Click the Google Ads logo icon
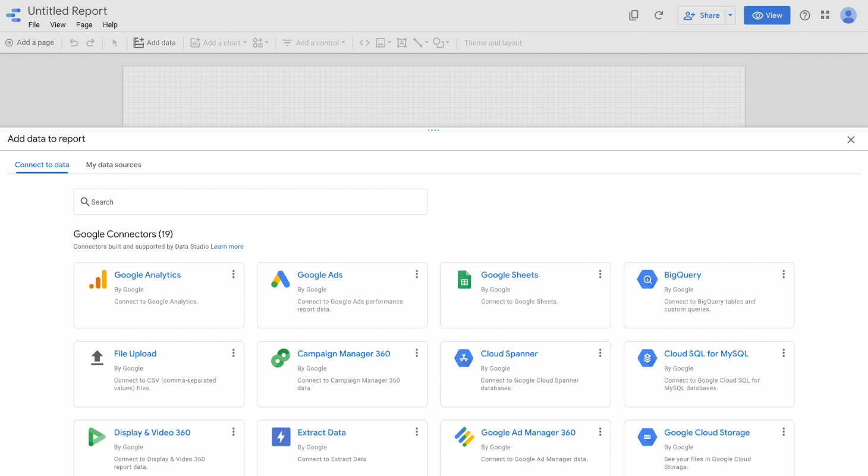The width and height of the screenshot is (868, 476). 281,279
